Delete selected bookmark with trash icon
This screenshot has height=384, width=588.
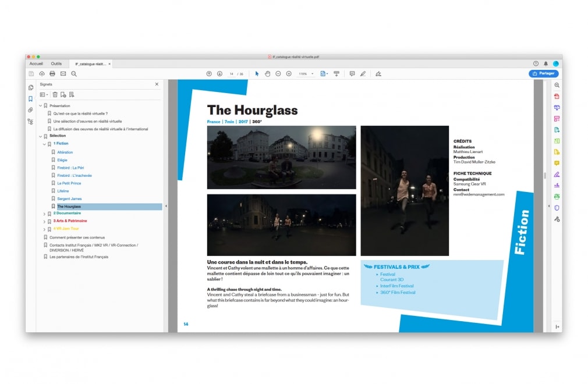click(x=55, y=94)
